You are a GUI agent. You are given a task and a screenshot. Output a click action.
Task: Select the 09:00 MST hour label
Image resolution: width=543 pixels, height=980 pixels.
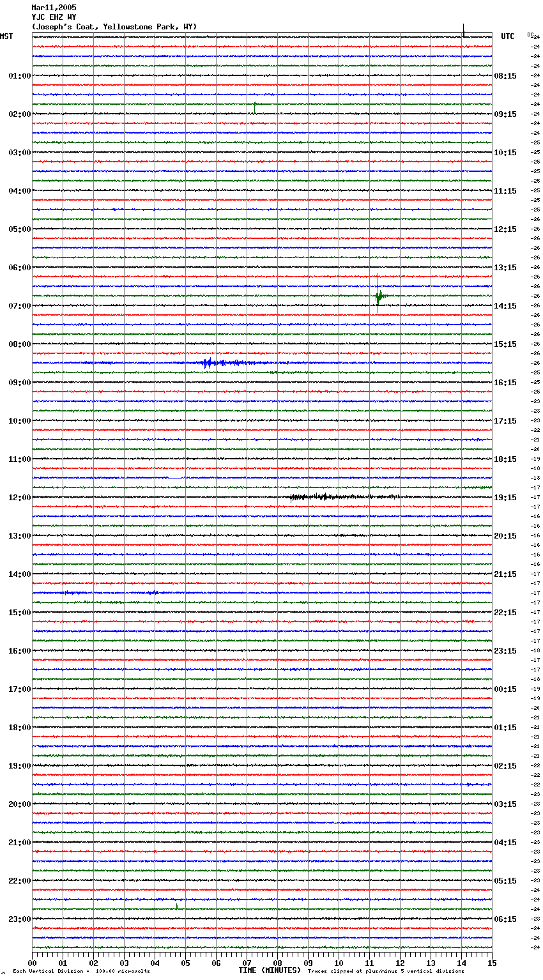click(20, 383)
